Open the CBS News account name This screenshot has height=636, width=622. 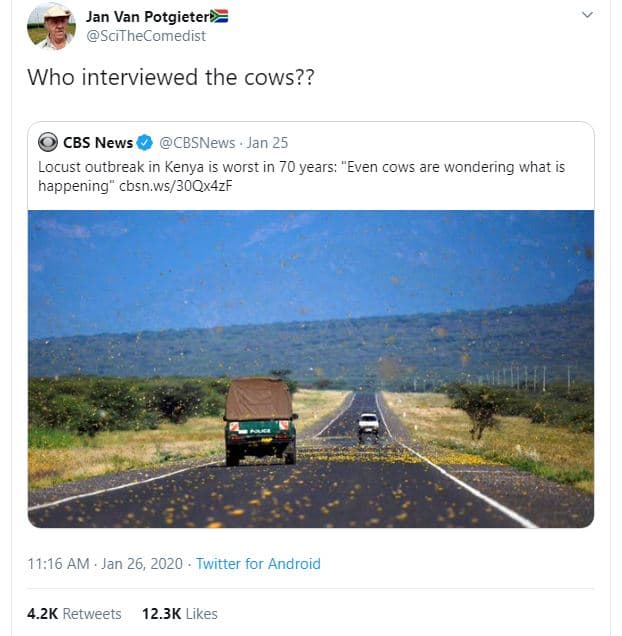click(x=98, y=142)
